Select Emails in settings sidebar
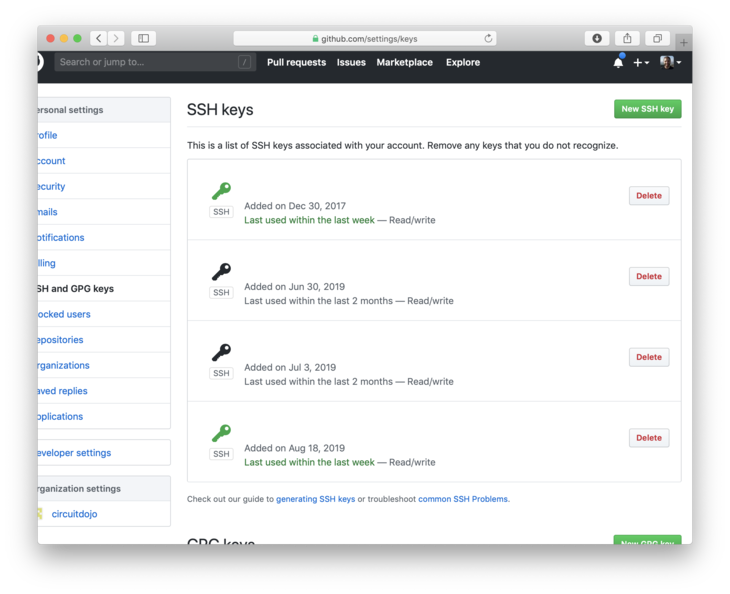 coord(104,212)
